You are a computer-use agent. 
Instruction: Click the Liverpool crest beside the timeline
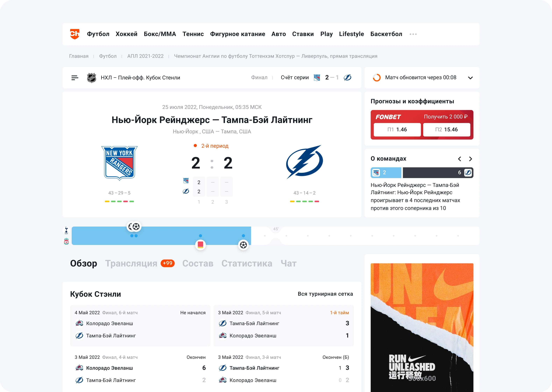(x=66, y=241)
